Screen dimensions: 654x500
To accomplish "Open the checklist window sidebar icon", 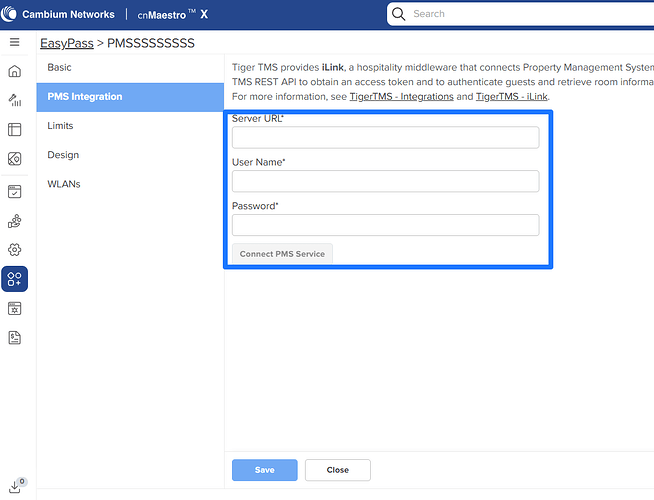I will 15,192.
